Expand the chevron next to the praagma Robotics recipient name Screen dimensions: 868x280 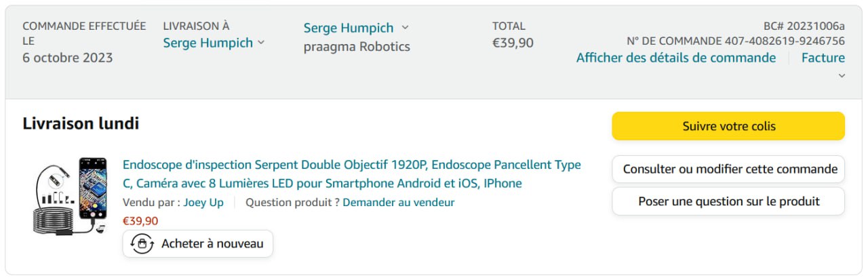click(406, 28)
